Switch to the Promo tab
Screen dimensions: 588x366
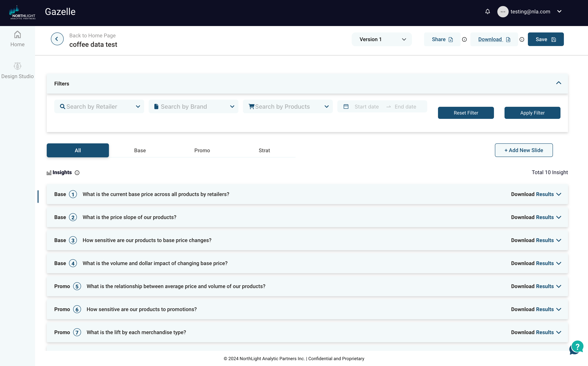(x=202, y=150)
